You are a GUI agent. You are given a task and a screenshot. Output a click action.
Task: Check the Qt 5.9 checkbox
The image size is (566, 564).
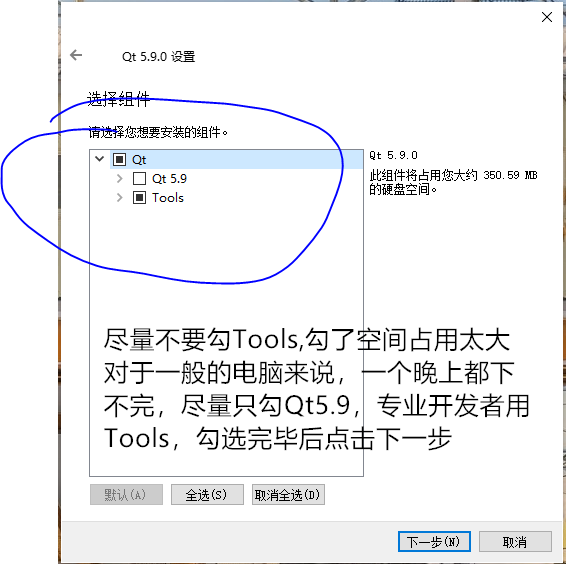(x=139, y=178)
